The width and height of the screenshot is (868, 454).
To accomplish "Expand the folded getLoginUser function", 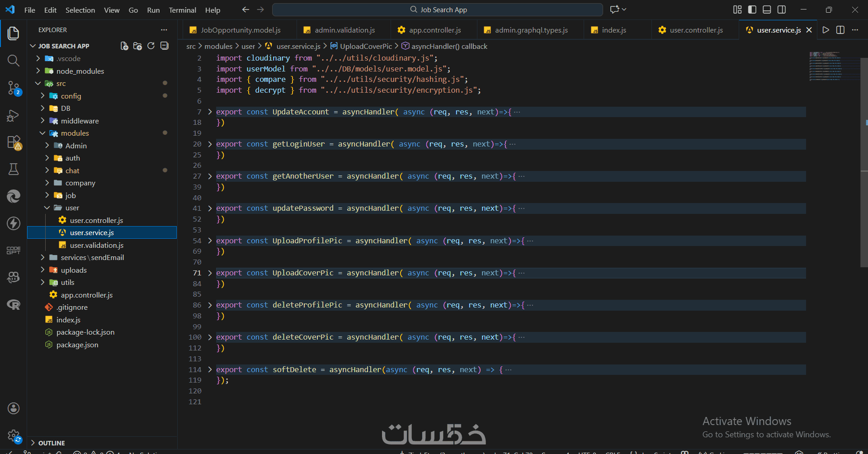I will pos(210,144).
